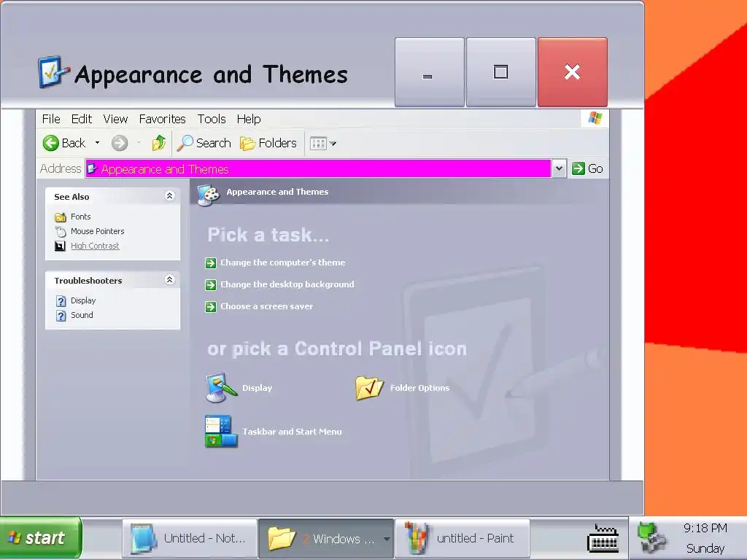Click the address bar page icon
The width and height of the screenshot is (747, 560).
tap(92, 168)
